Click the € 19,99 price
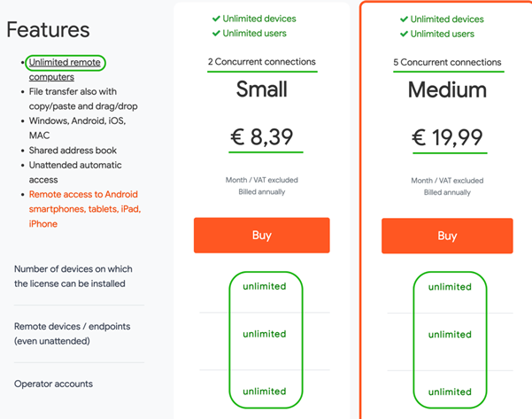Viewport: 532px width, 419px height. pyautogui.click(x=447, y=137)
